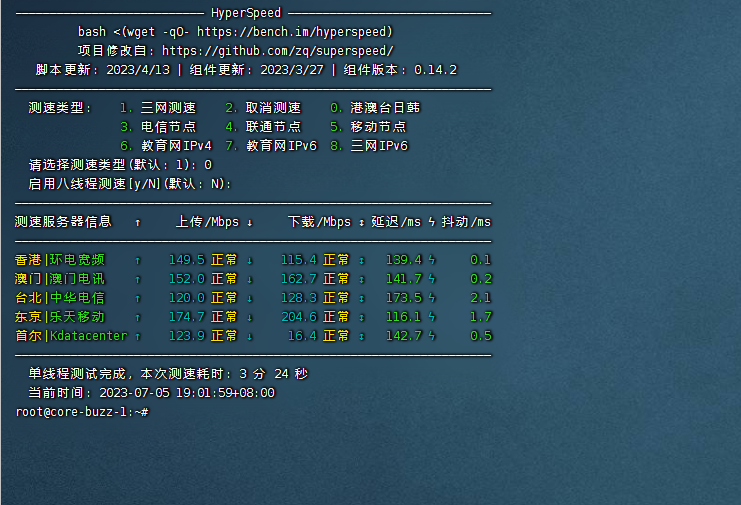Click the 首尔|Kdatacenter server name

[71, 335]
